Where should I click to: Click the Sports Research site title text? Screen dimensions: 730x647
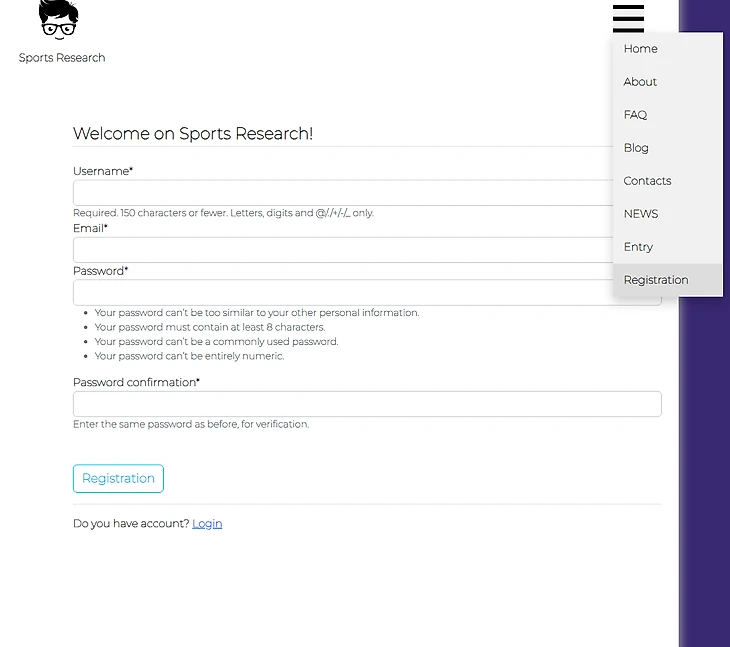pos(62,58)
